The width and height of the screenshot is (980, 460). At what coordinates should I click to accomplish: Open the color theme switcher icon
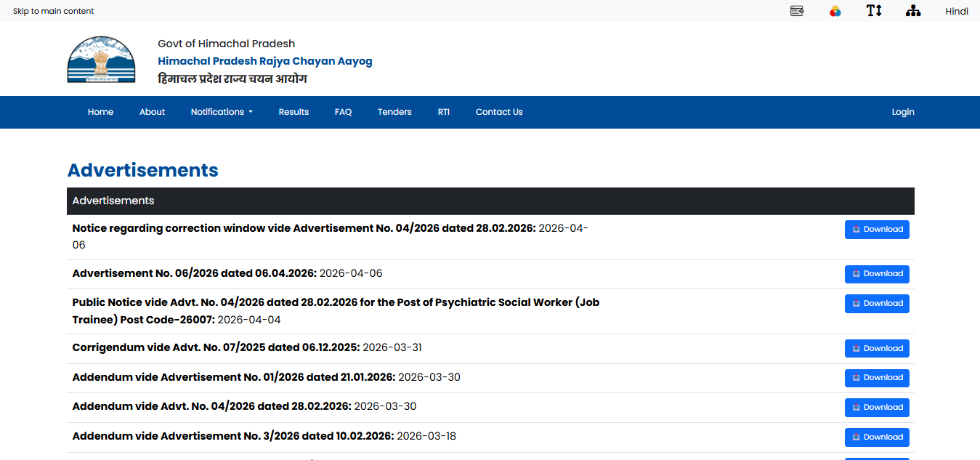point(835,11)
